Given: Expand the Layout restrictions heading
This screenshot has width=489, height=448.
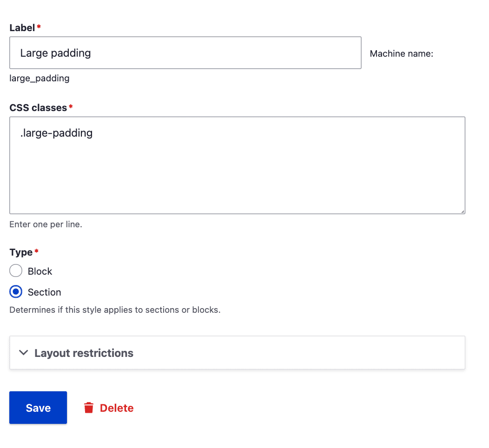Looking at the screenshot, I should click(84, 353).
